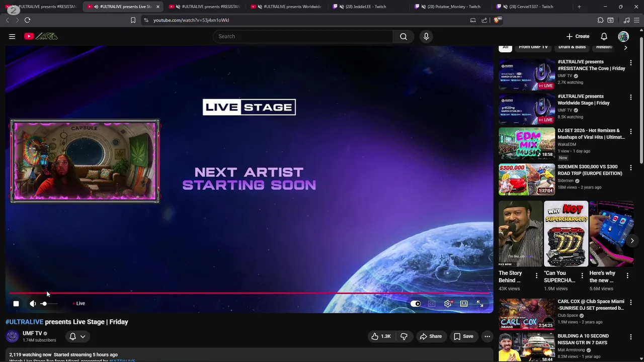The height and width of the screenshot is (362, 644).
Task: Click the search magnifier button
Action: (404, 36)
